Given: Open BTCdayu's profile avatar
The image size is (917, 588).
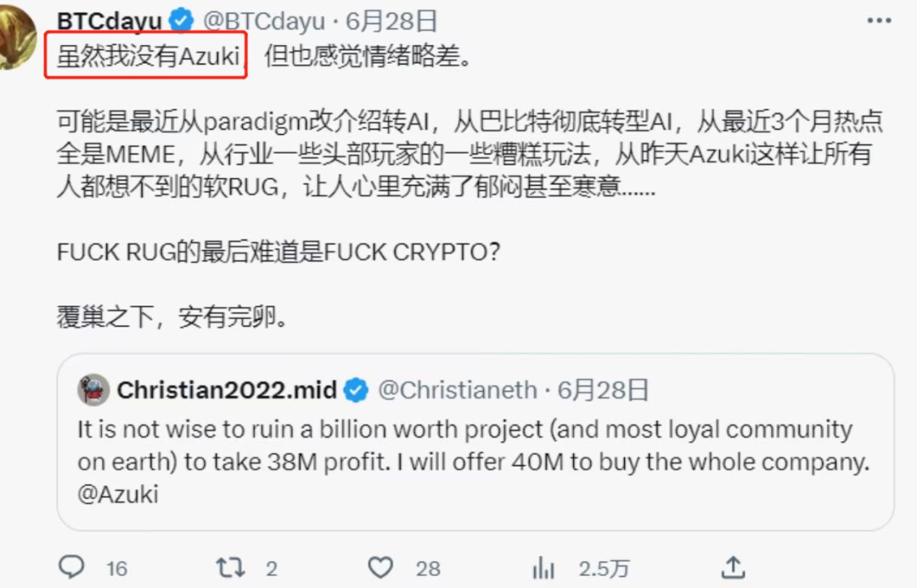Looking at the screenshot, I should click(x=16, y=38).
